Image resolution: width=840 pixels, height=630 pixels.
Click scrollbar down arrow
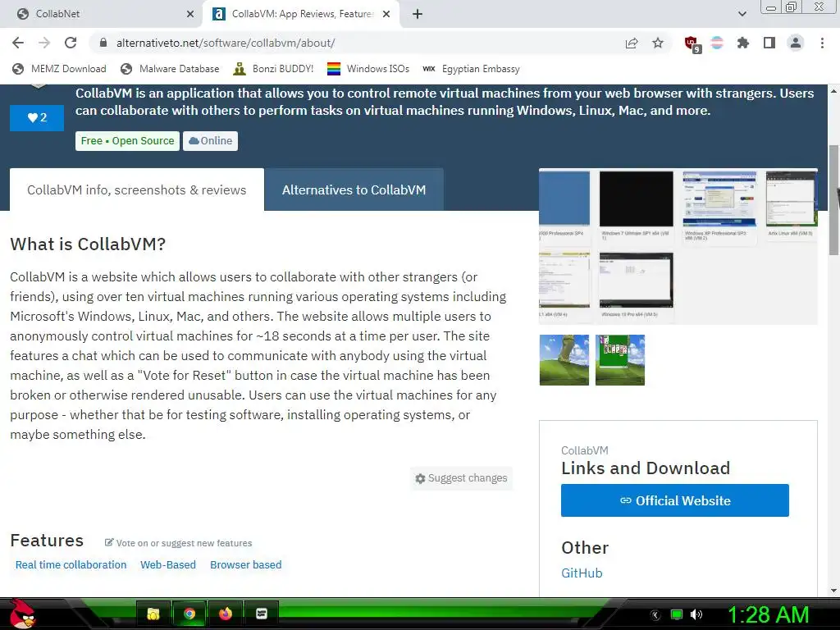[x=833, y=591]
